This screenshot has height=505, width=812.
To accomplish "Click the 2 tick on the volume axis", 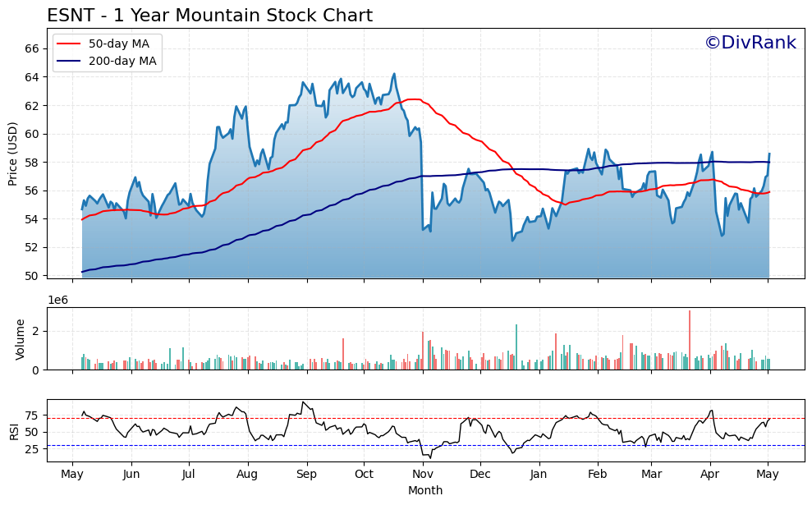I will point(36,332).
